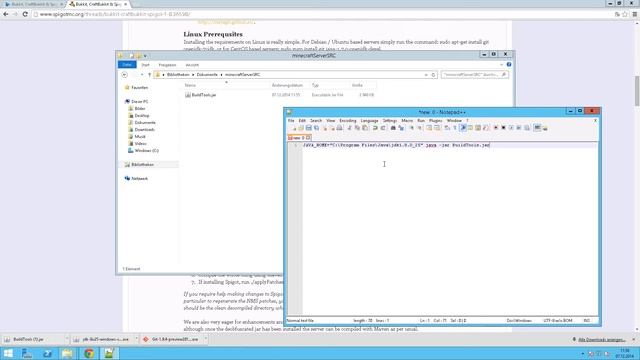640x360 pixels.
Task: Click the Playback macro icon in Notepad++
Action: pos(511,128)
